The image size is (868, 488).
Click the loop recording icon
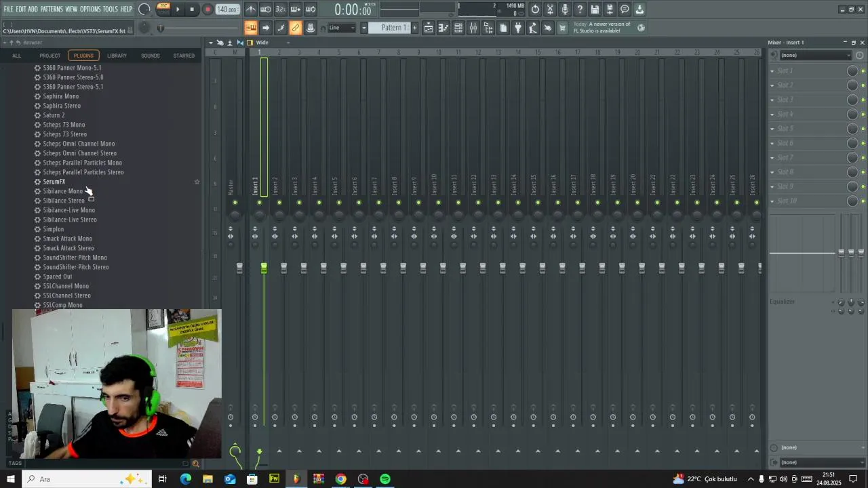(311, 9)
